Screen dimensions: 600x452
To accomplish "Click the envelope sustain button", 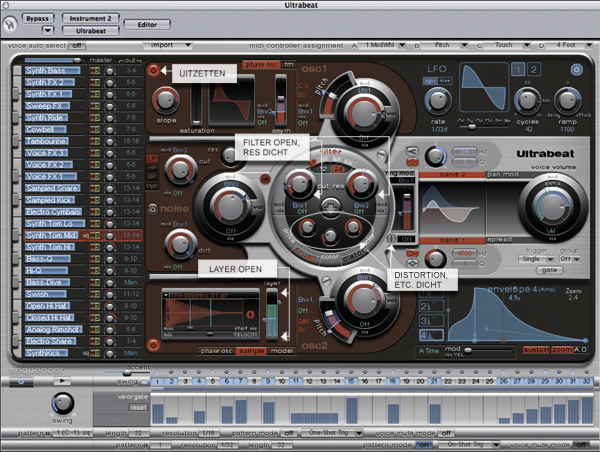I will [x=536, y=350].
